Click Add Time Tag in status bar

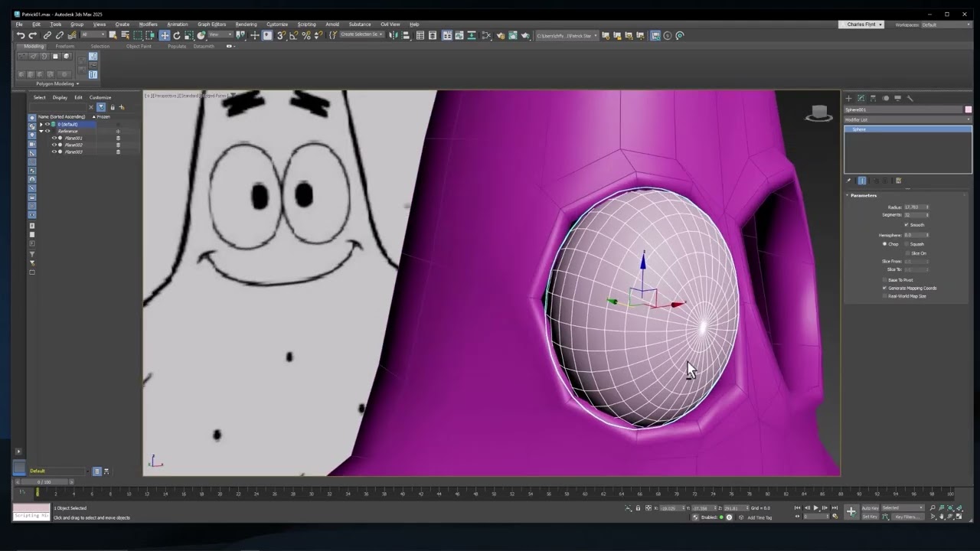tap(759, 517)
